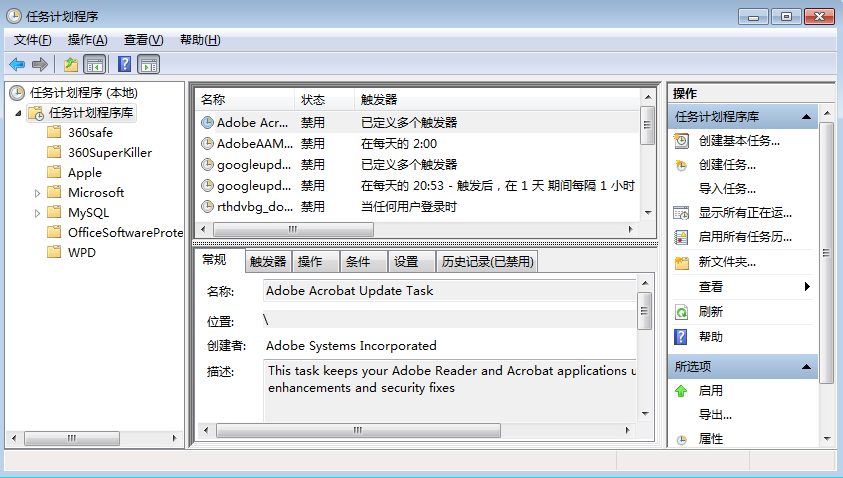Click the Apple folder icon

point(54,172)
